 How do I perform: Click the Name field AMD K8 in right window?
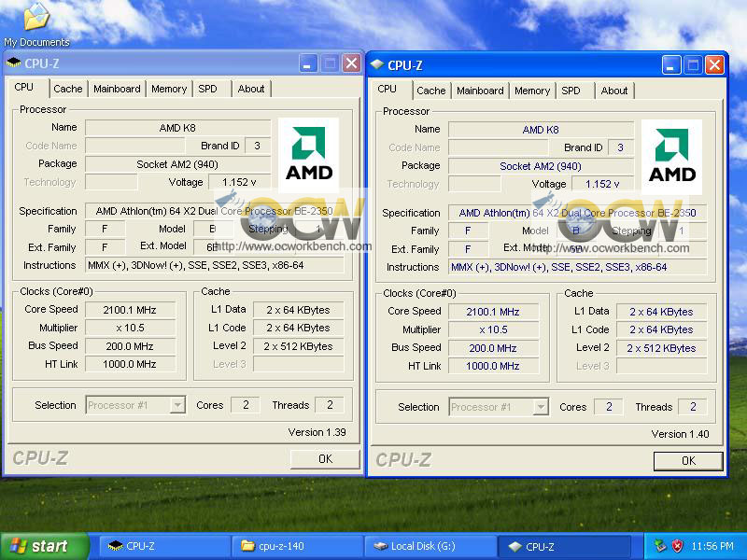click(541, 130)
